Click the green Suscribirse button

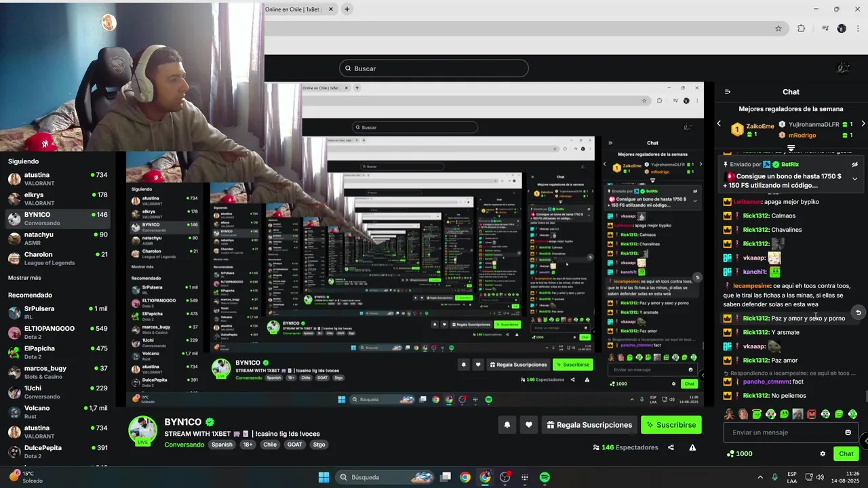tap(671, 425)
